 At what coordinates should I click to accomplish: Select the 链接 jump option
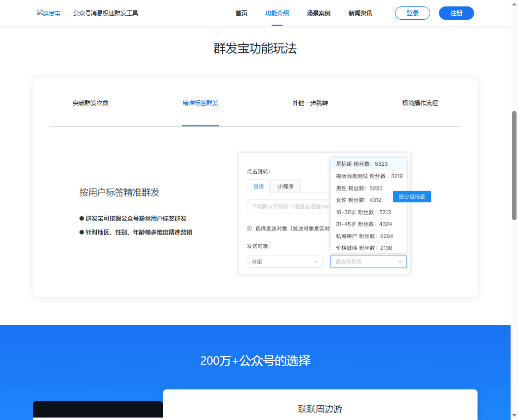pyautogui.click(x=258, y=186)
